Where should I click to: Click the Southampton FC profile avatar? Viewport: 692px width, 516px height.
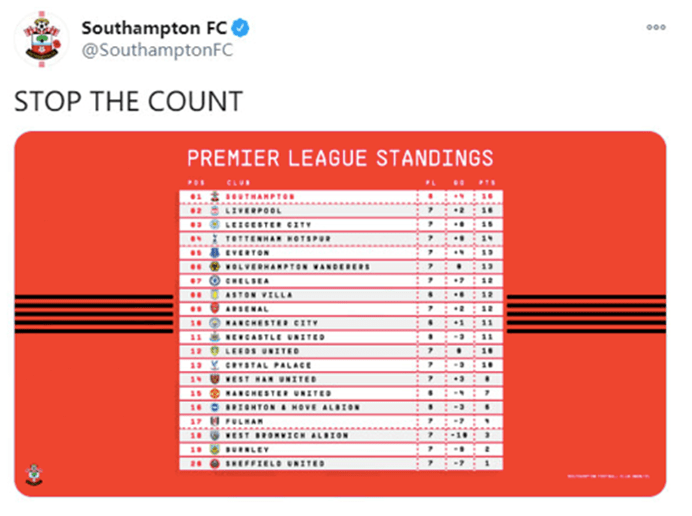41,40
